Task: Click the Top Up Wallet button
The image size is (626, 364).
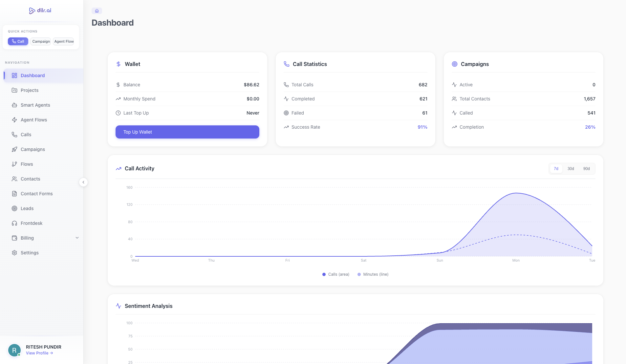Action: [x=187, y=132]
